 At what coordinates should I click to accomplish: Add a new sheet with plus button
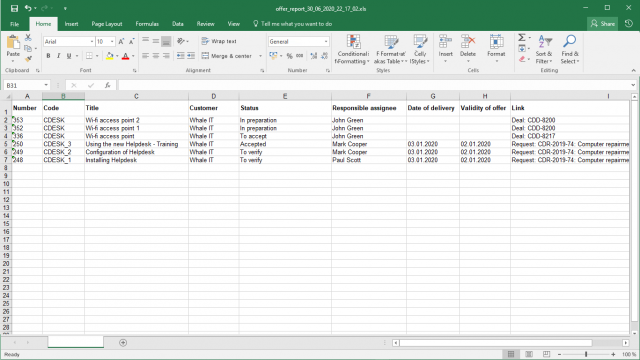[123, 343]
